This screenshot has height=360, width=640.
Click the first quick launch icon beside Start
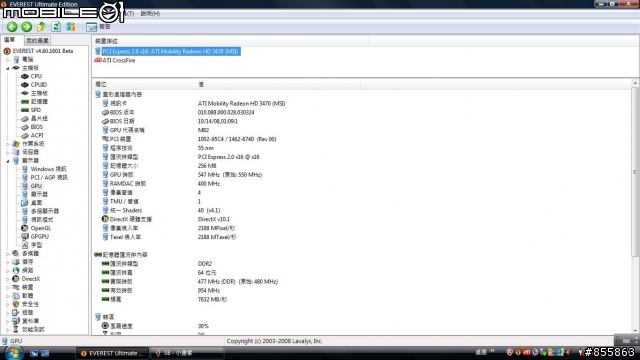[x=34, y=353]
